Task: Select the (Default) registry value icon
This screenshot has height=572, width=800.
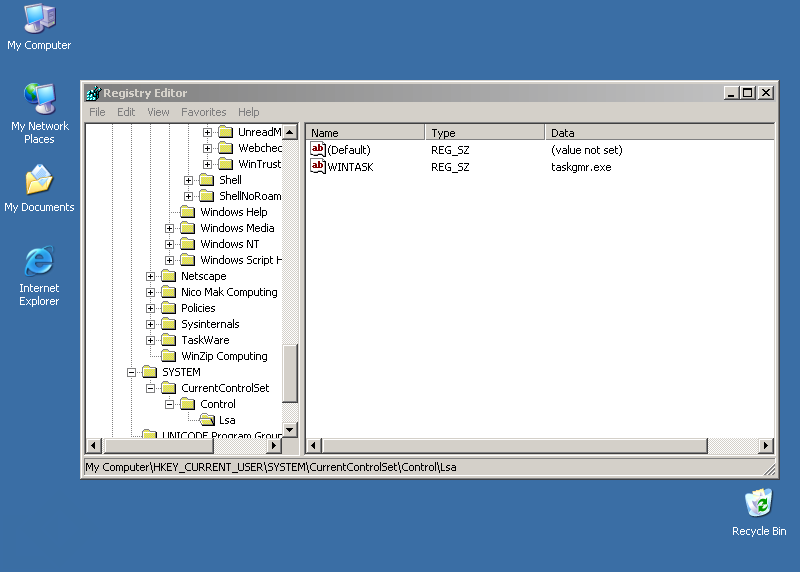Action: pos(318,150)
